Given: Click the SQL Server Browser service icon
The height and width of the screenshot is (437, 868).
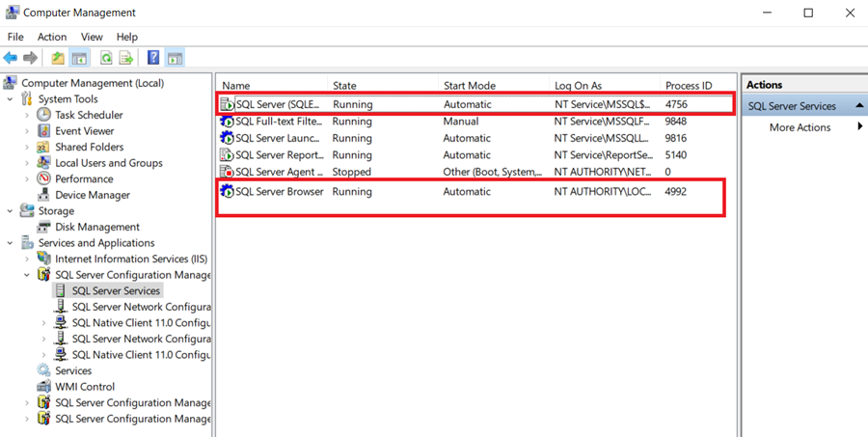Looking at the screenshot, I should [227, 192].
